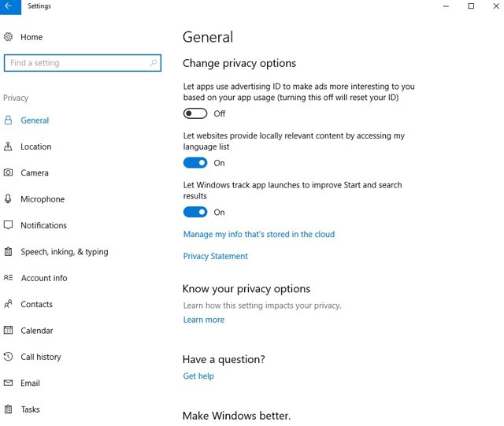Open Notifications via its speech bubble icon
504x426 pixels.
click(x=8, y=225)
